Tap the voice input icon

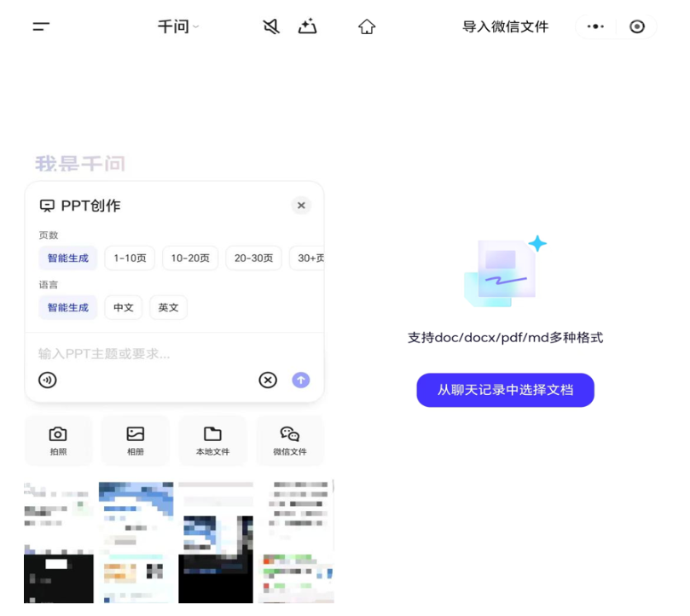(48, 380)
